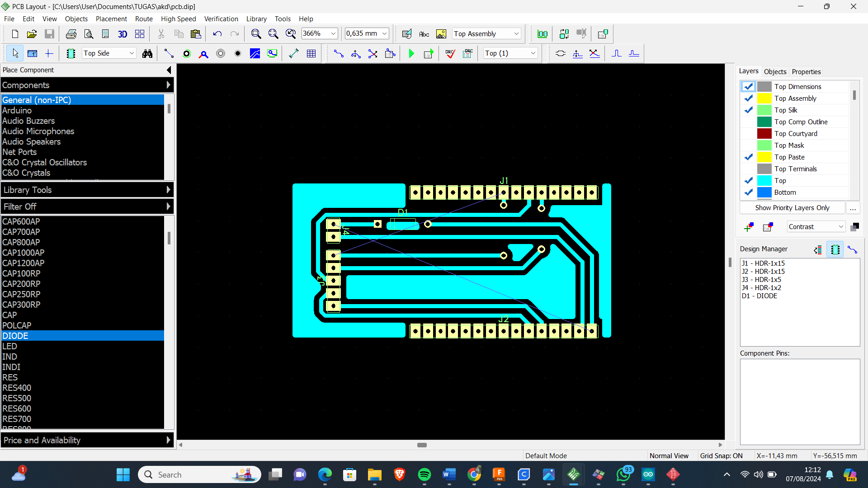Viewport: 868px width, 488px height.
Task: Toggle Top Silk layer visibility checkbox
Action: 749,110
